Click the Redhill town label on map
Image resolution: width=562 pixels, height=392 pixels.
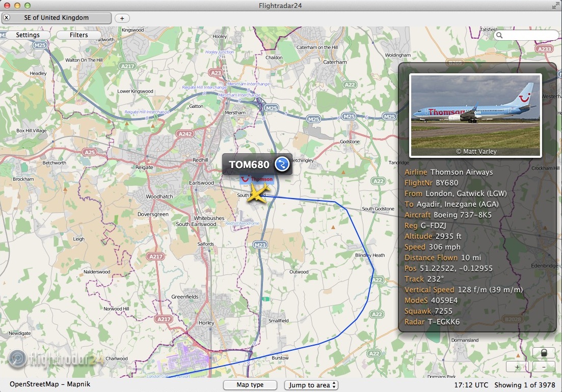click(x=200, y=160)
